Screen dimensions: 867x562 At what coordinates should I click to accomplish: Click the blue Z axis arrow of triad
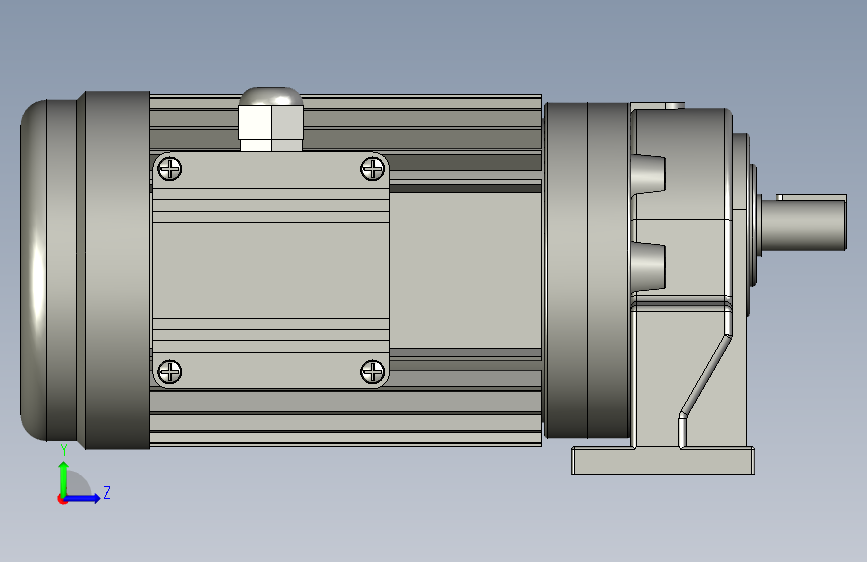pyautogui.click(x=83, y=498)
